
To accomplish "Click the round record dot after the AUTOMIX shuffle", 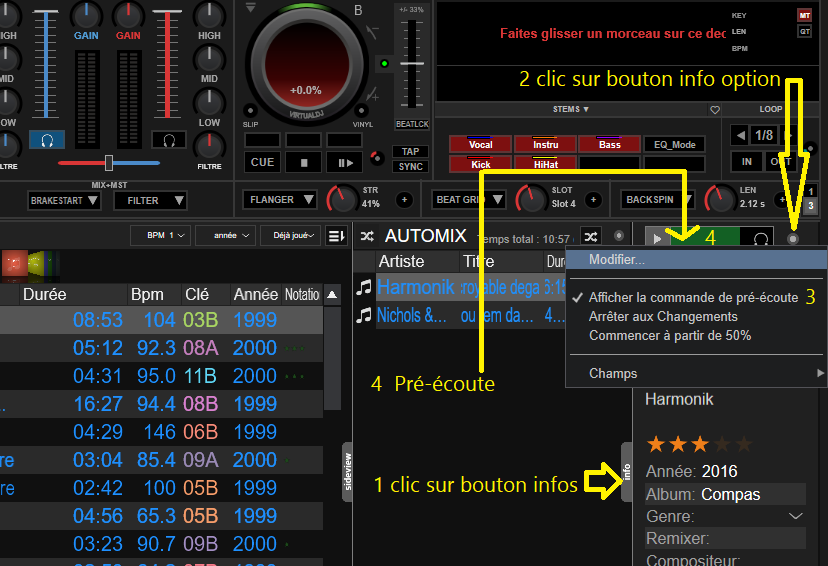I will pos(619,235).
